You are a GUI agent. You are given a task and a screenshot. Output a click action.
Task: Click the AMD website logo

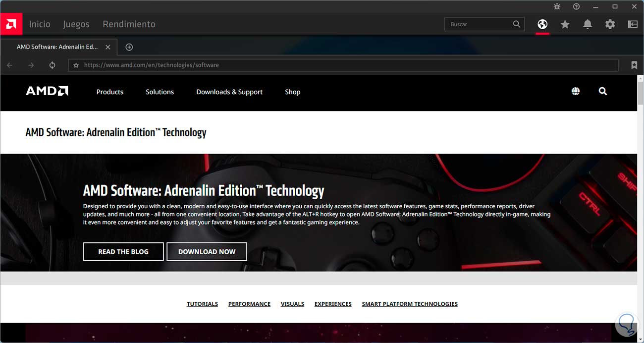[47, 91]
